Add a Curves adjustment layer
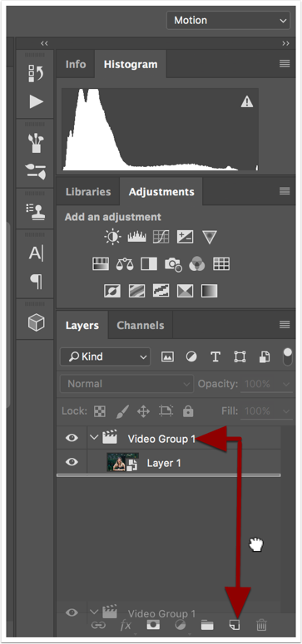This screenshot has width=302, height=644. 161,237
